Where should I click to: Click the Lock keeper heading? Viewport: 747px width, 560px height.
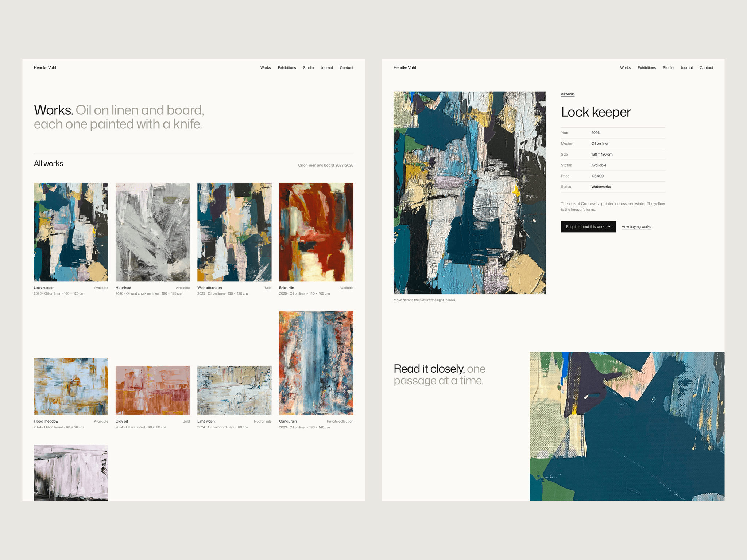tap(596, 112)
